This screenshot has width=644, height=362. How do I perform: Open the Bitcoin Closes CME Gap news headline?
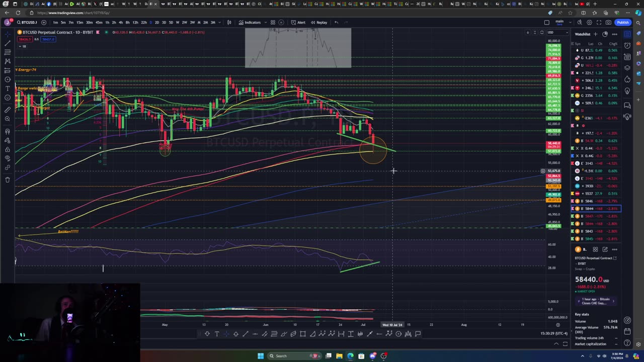596,301
